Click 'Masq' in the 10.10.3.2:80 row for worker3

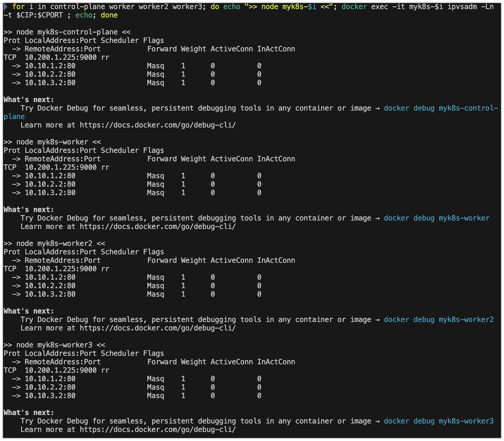[x=155, y=396]
